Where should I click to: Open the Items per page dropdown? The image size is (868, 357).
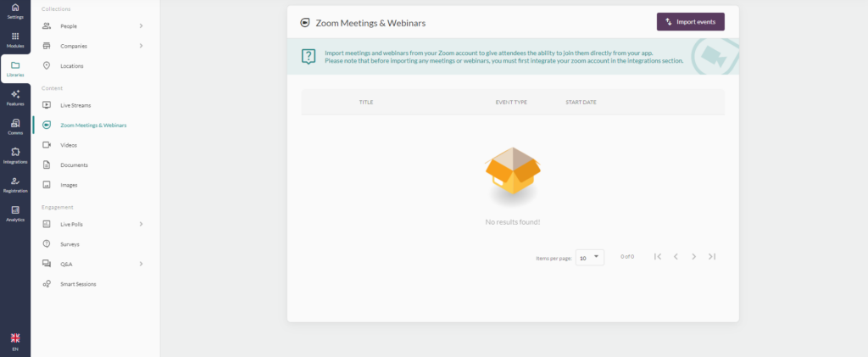tap(590, 257)
